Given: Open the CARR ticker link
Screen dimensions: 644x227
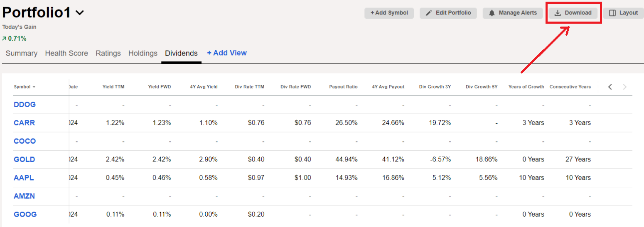Looking at the screenshot, I should (25, 123).
